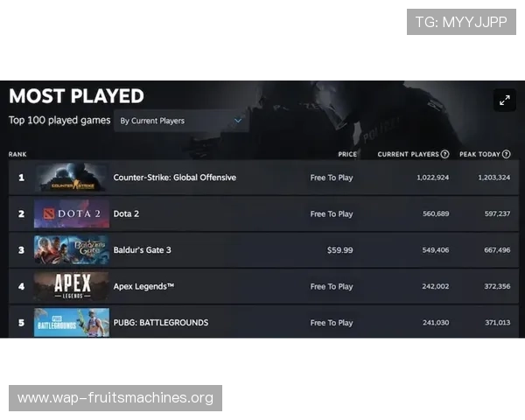
Task: Click the Dota 2 game thumbnail
Action: [x=72, y=213]
